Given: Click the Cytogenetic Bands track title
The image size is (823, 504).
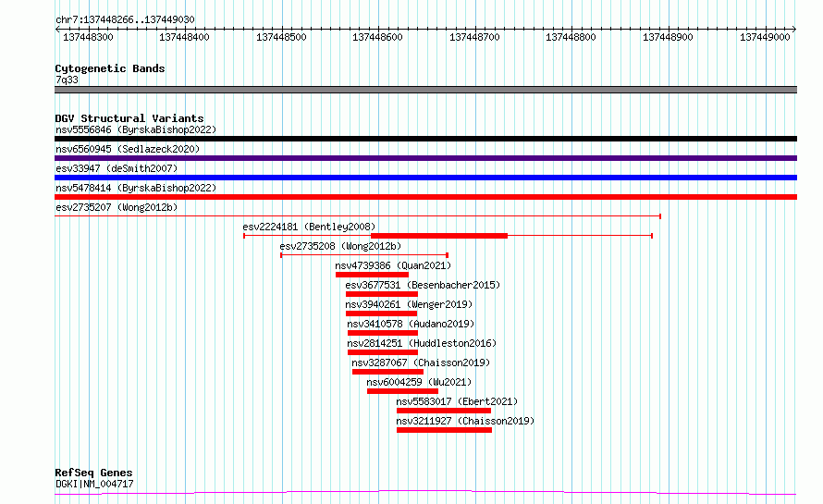Looking at the screenshot, I should click(110, 68).
